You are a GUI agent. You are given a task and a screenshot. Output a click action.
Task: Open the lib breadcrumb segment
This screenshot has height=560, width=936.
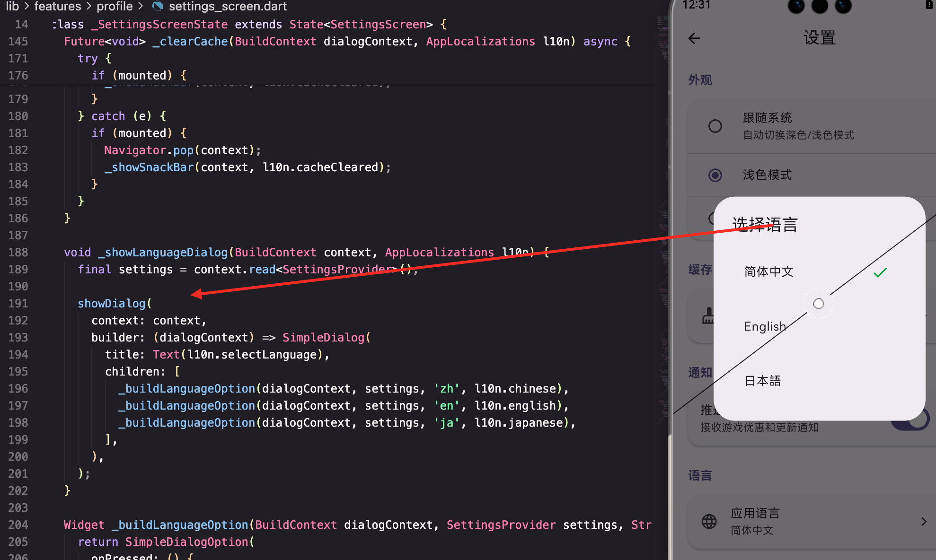[12, 6]
